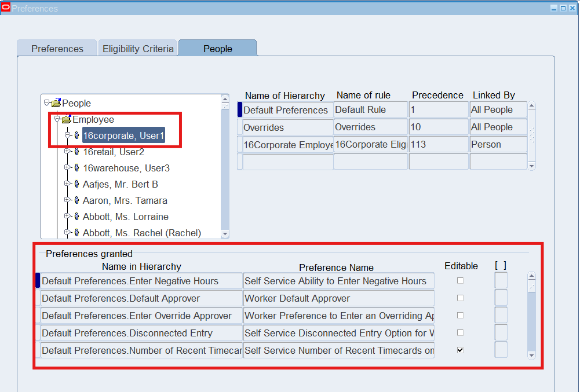This screenshot has height=392, width=580.
Task: Uncheck Editable for Number of Recent Timecards
Action: coord(461,350)
